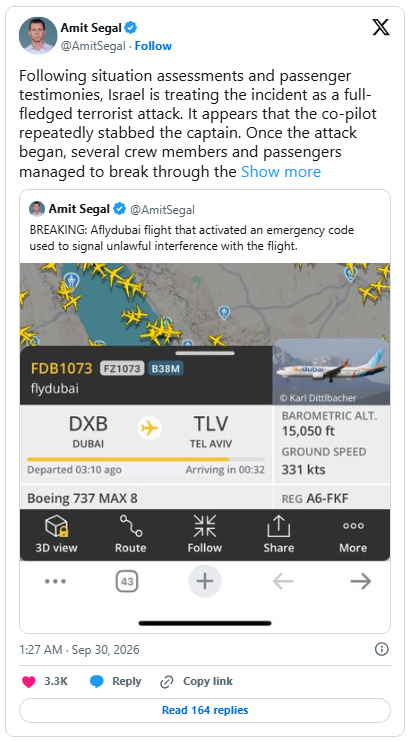Follow @AmitSegal account link
Viewport: 410px width, 742px height.
coord(153,46)
